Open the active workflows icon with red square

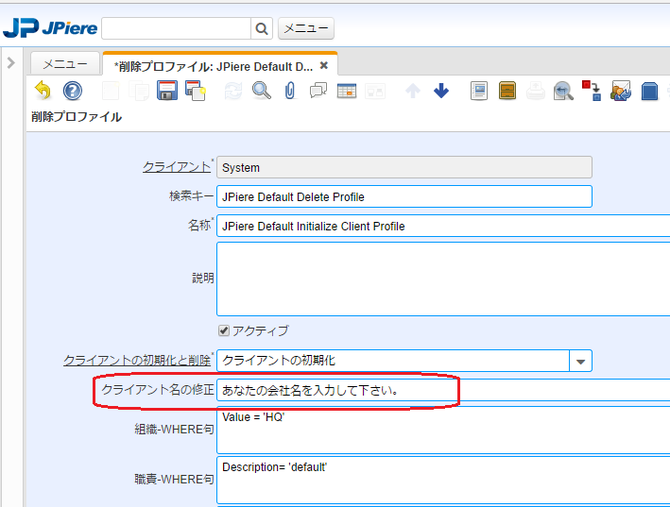click(592, 91)
